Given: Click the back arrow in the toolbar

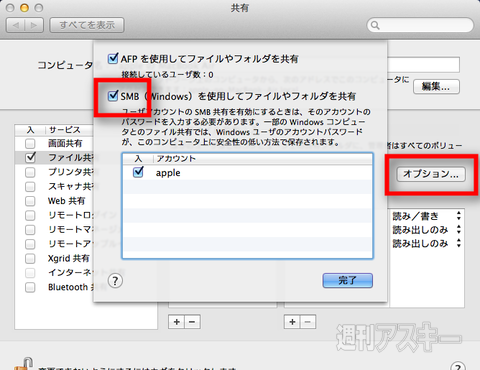Looking at the screenshot, I should [x=16, y=25].
